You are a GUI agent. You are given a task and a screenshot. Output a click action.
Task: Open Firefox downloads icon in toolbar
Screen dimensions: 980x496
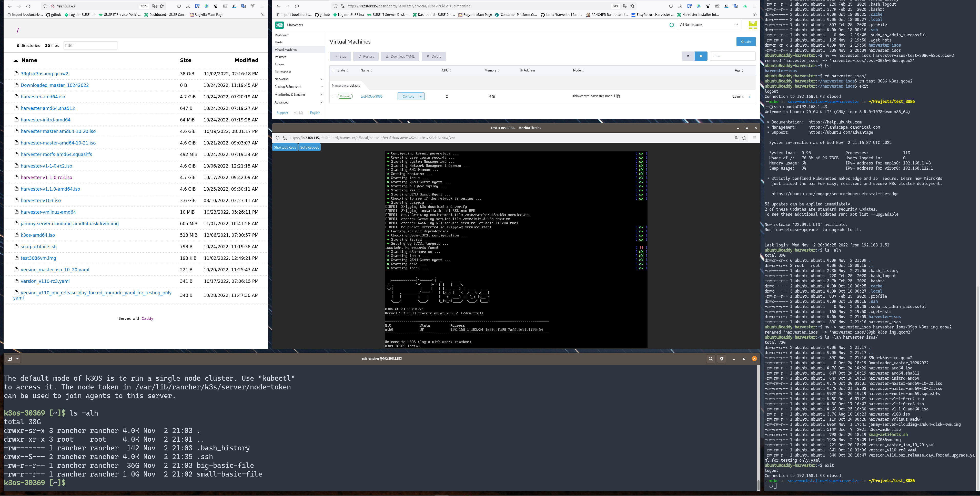point(680,6)
